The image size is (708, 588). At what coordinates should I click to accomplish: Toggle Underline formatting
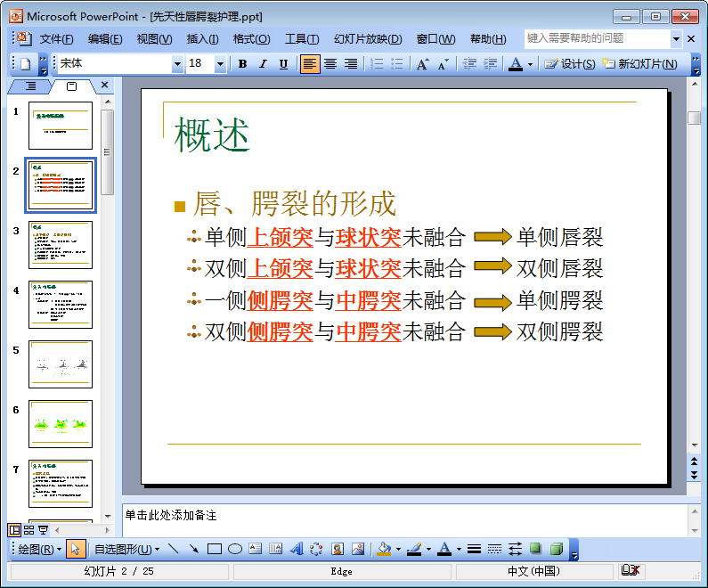tap(283, 64)
